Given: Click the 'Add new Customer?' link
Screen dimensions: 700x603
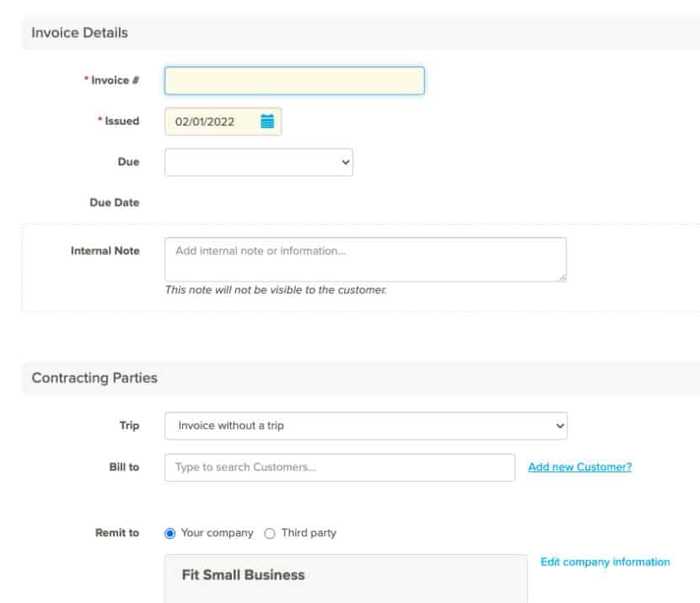Looking at the screenshot, I should [578, 466].
